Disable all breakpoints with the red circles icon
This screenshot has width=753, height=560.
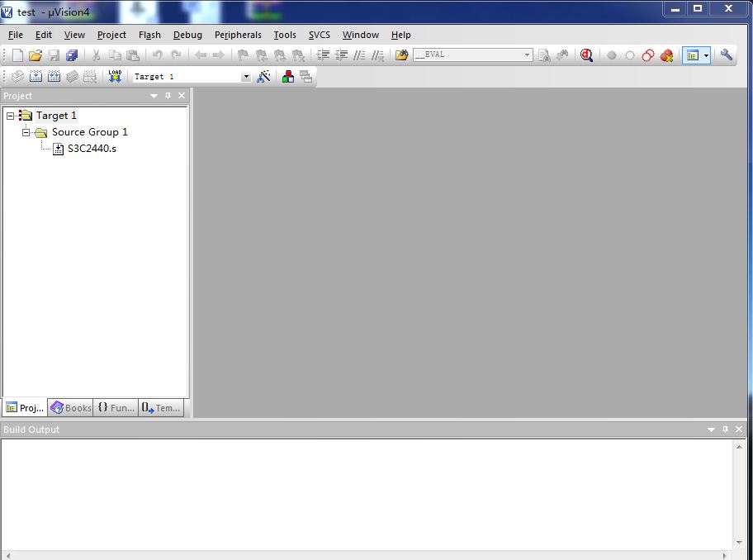pyautogui.click(x=648, y=55)
